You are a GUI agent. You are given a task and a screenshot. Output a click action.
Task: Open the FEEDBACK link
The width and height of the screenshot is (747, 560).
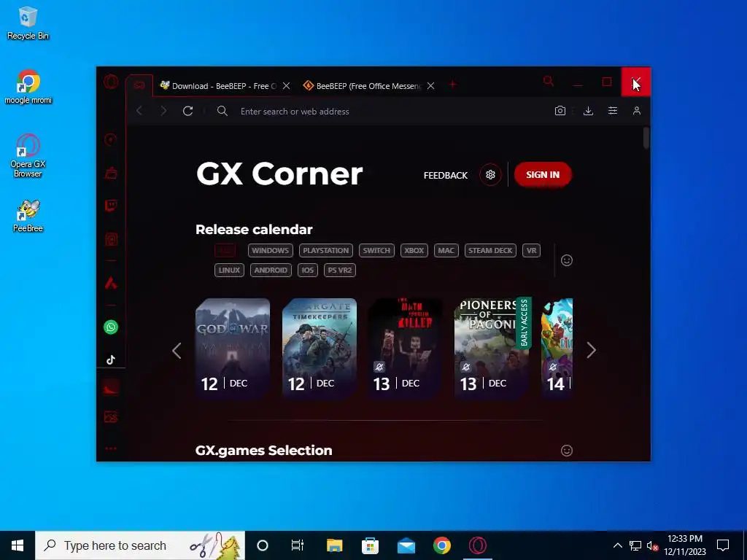pyautogui.click(x=446, y=175)
